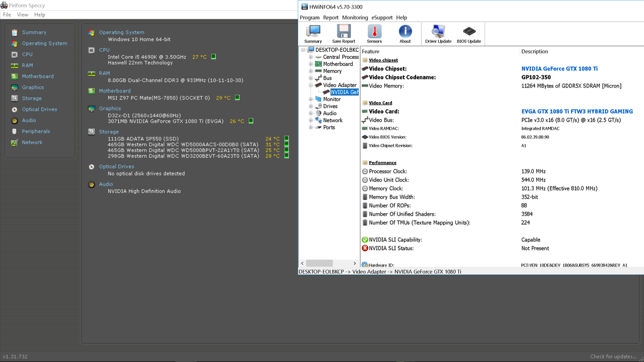This screenshot has width=644, height=362.
Task: Open the eSupport menu in HWiNFO64
Action: (x=382, y=18)
